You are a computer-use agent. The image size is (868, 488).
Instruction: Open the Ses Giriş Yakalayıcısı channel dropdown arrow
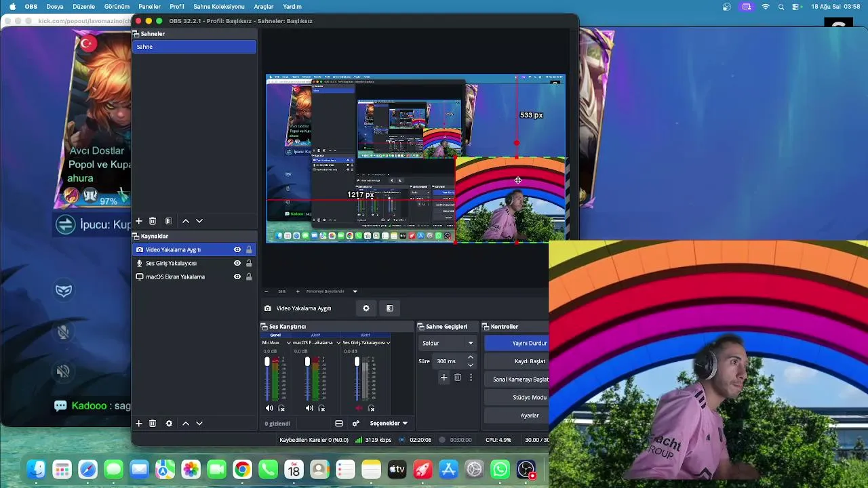388,343
